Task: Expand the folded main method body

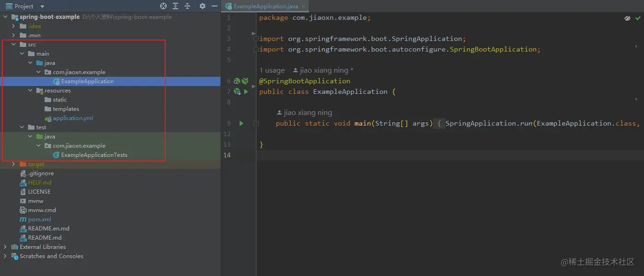Action: [256, 123]
